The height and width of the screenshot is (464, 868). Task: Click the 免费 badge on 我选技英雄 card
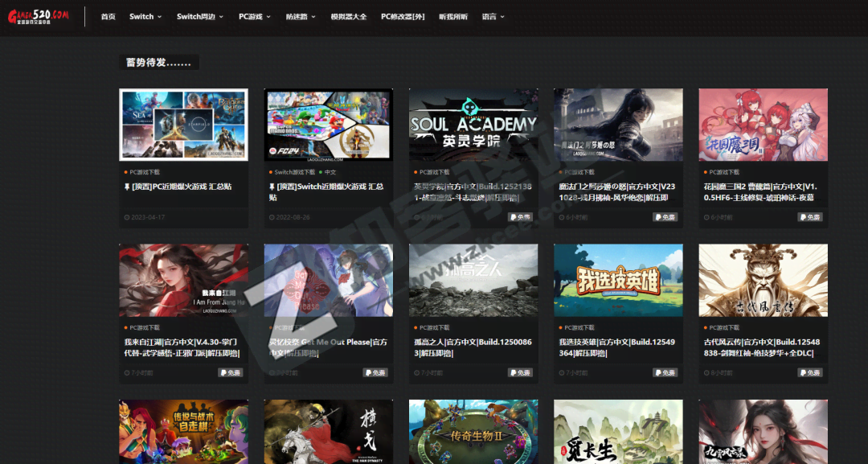click(665, 373)
